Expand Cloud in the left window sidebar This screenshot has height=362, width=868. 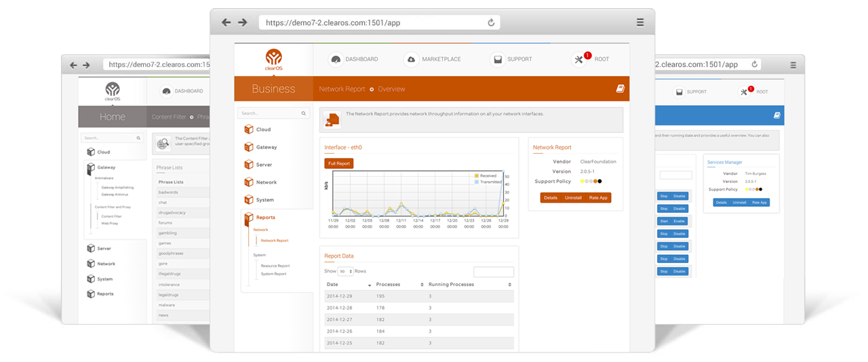click(98, 153)
